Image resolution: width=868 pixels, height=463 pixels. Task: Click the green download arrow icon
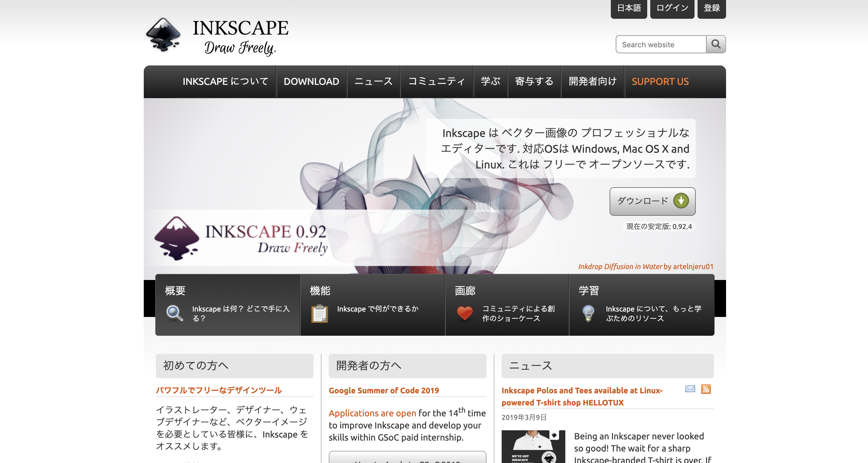click(x=681, y=201)
